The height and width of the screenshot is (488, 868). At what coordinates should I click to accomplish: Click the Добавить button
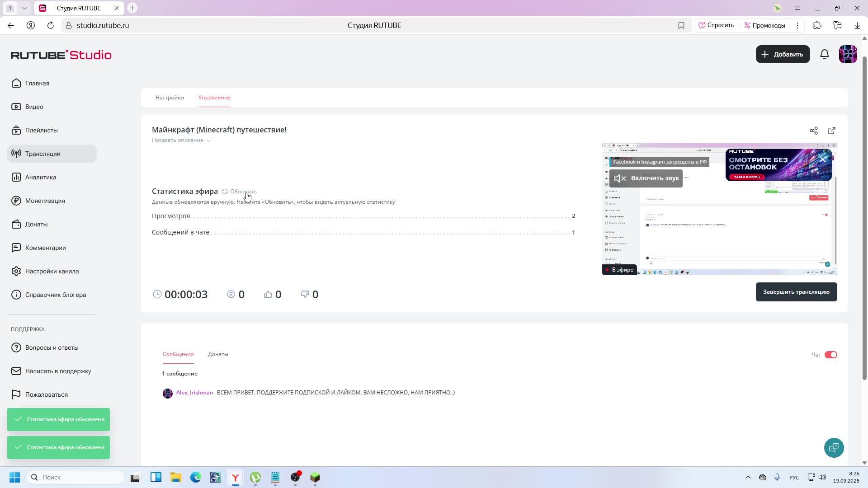coord(783,54)
